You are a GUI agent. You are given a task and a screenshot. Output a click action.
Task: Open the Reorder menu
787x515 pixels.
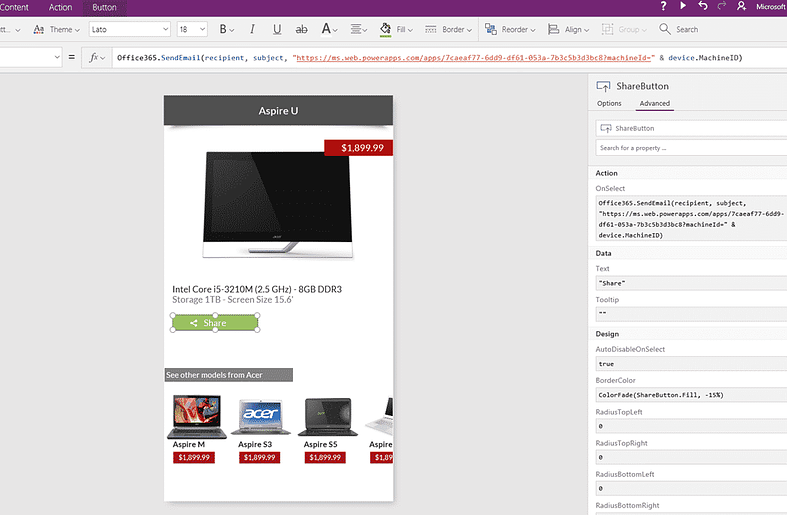coord(510,30)
